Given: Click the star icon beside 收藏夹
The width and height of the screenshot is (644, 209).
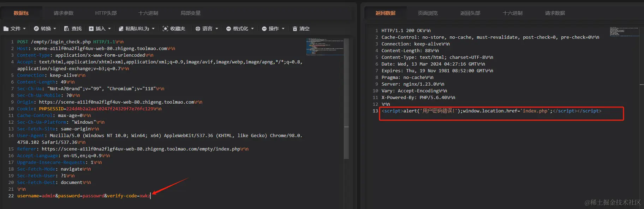Looking at the screenshot, I should pyautogui.click(x=165, y=29).
